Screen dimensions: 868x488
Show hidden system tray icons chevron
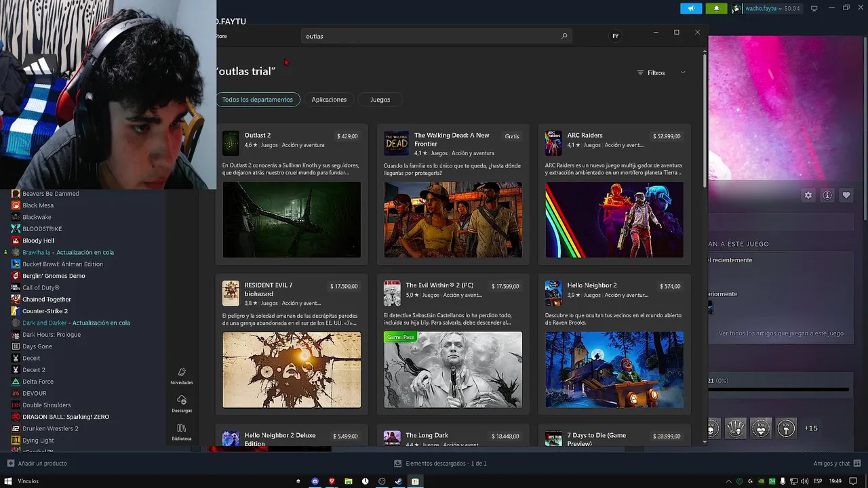(729, 481)
